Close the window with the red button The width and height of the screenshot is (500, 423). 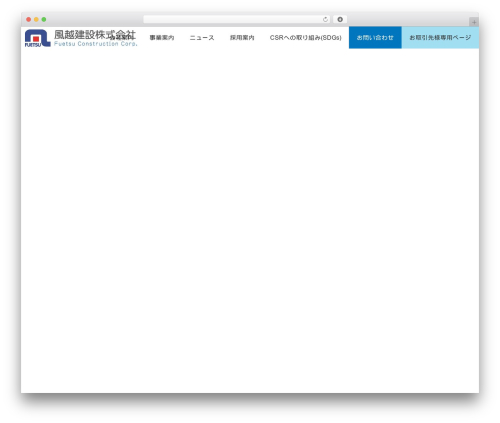click(29, 19)
